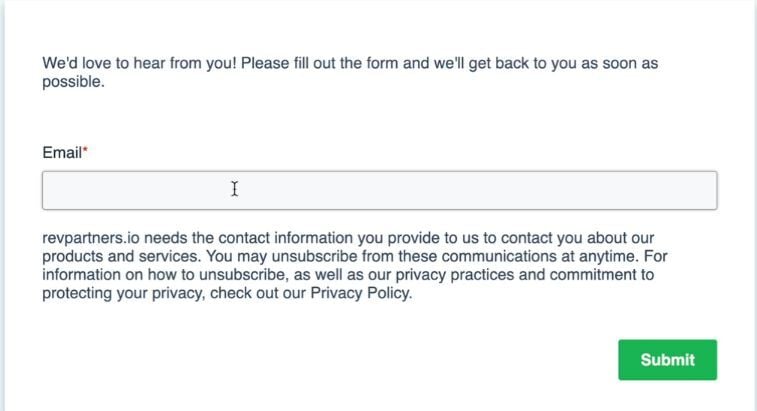Click "Please fill out the form" text
Image resolution: width=757 pixels, height=411 pixels.
coord(320,63)
